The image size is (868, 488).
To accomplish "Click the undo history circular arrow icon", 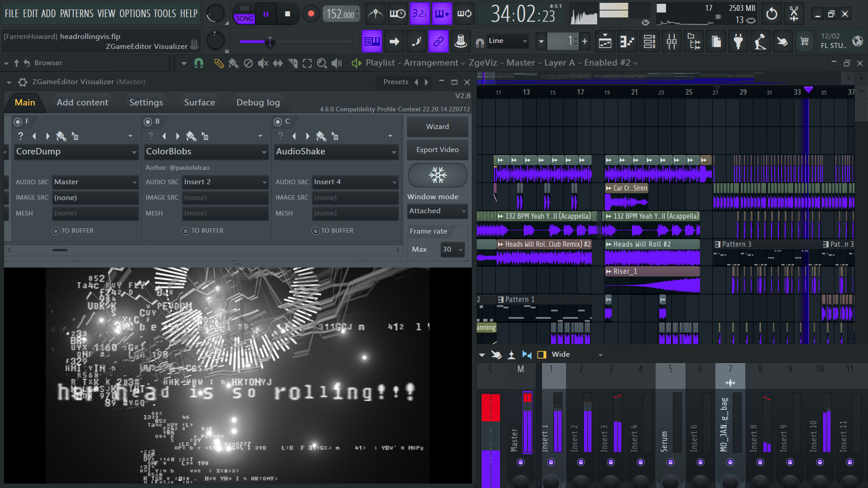I will point(772,14).
